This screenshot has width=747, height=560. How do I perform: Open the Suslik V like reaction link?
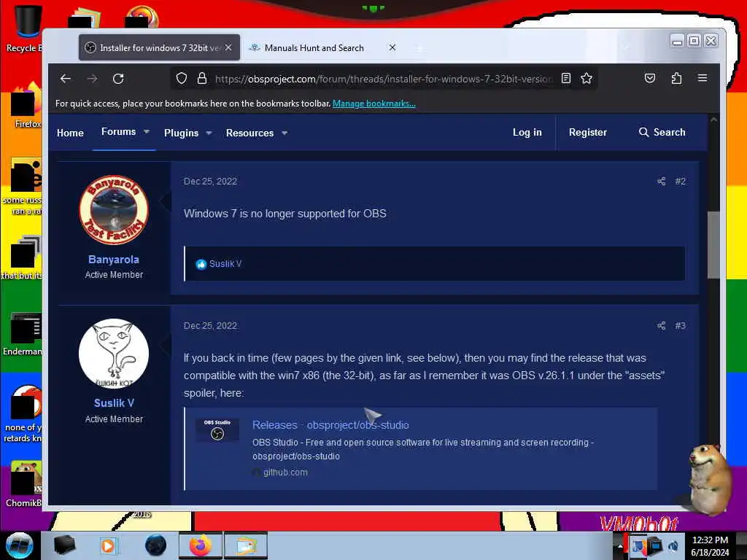pyautogui.click(x=225, y=264)
